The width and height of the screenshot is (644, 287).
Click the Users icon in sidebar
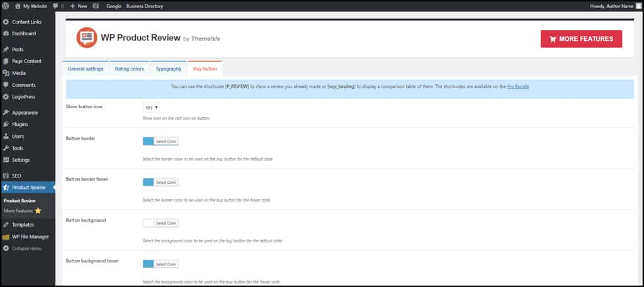tap(6, 136)
